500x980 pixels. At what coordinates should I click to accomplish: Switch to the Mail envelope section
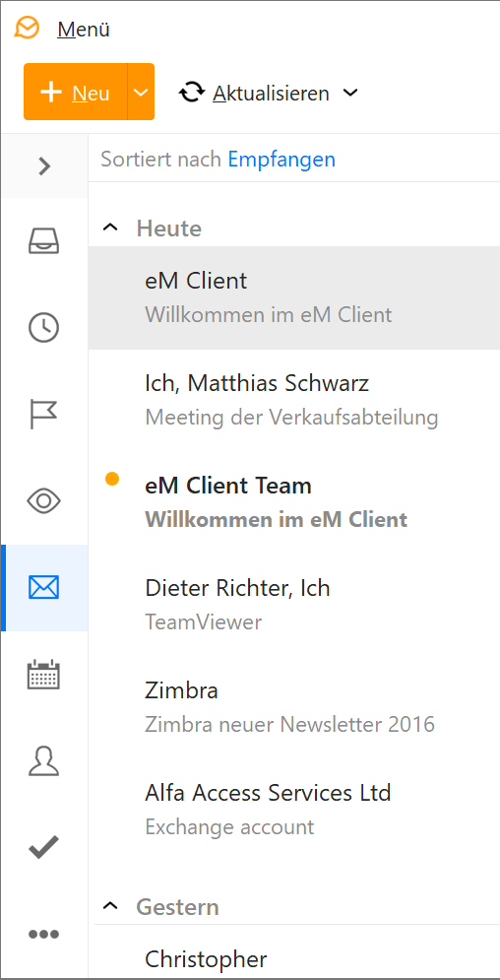pos(44,587)
